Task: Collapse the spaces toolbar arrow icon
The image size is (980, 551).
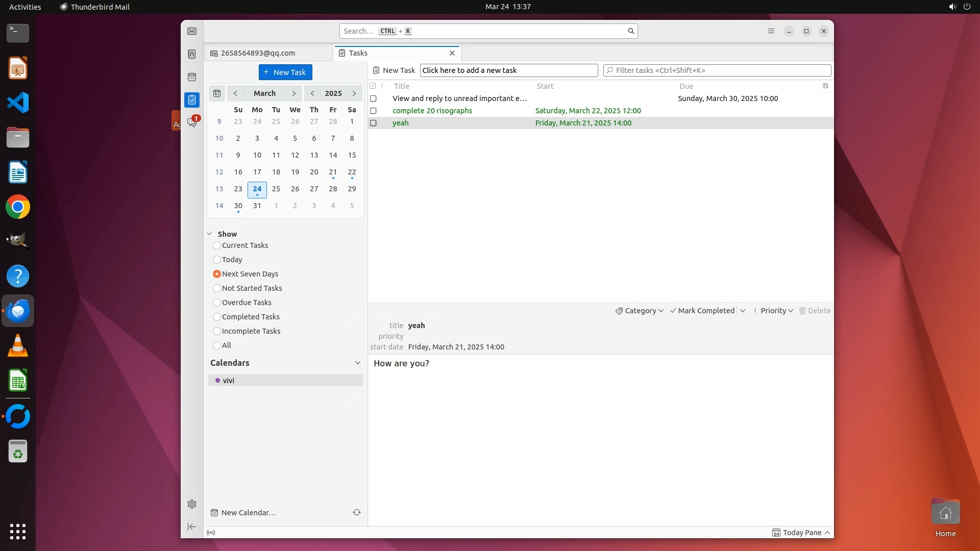Action: [x=192, y=527]
